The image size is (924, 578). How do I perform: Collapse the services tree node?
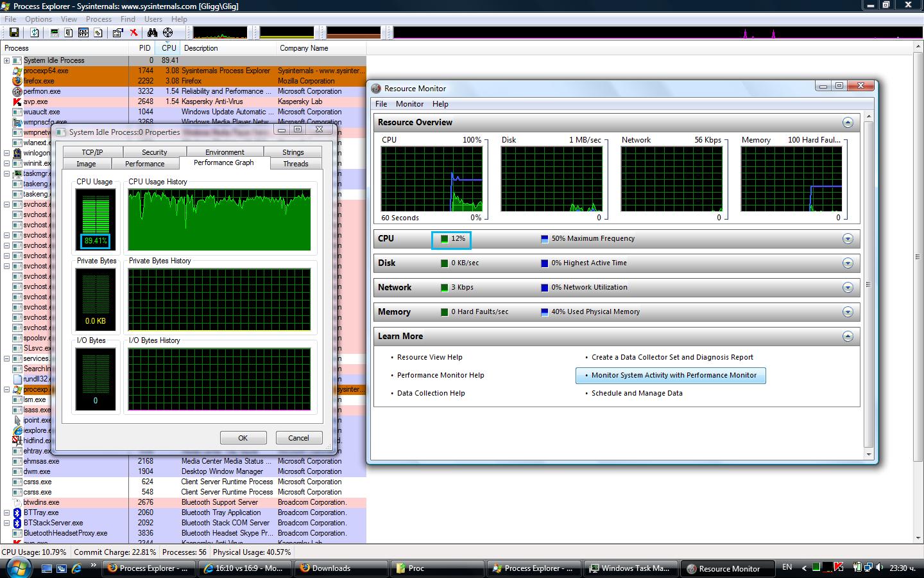pyautogui.click(x=6, y=358)
